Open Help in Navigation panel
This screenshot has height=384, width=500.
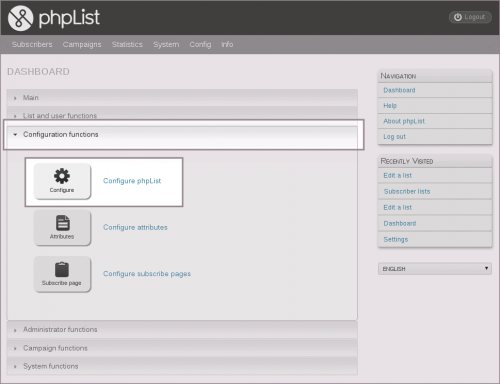[x=390, y=106]
